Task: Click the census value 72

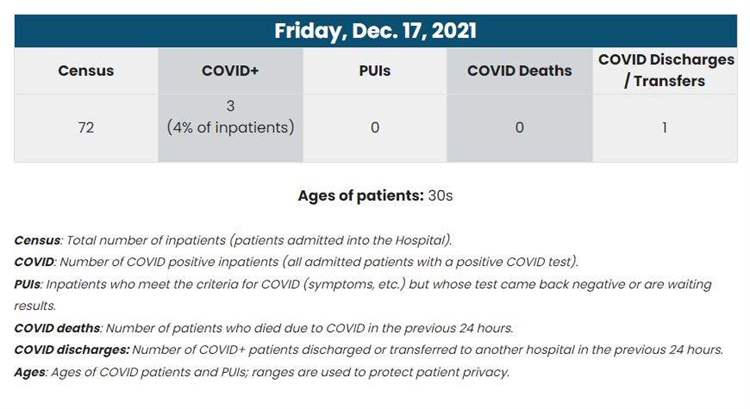Action: 86,128
